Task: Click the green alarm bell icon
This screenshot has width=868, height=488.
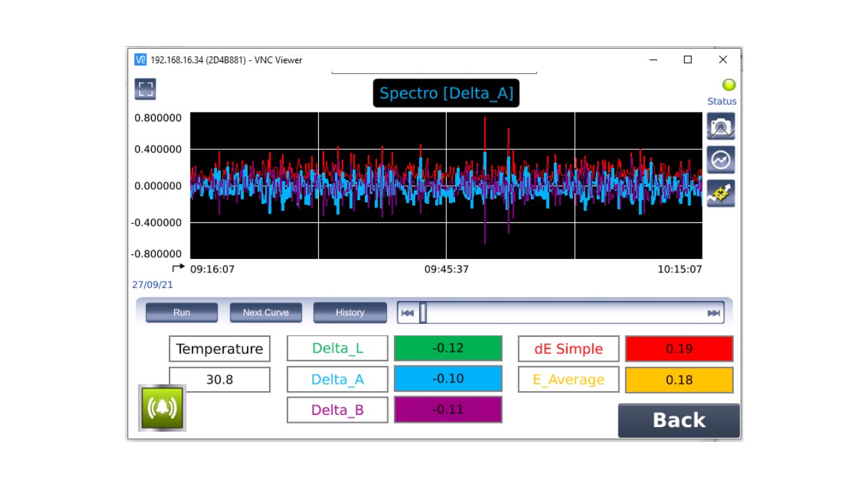Action: (162, 408)
